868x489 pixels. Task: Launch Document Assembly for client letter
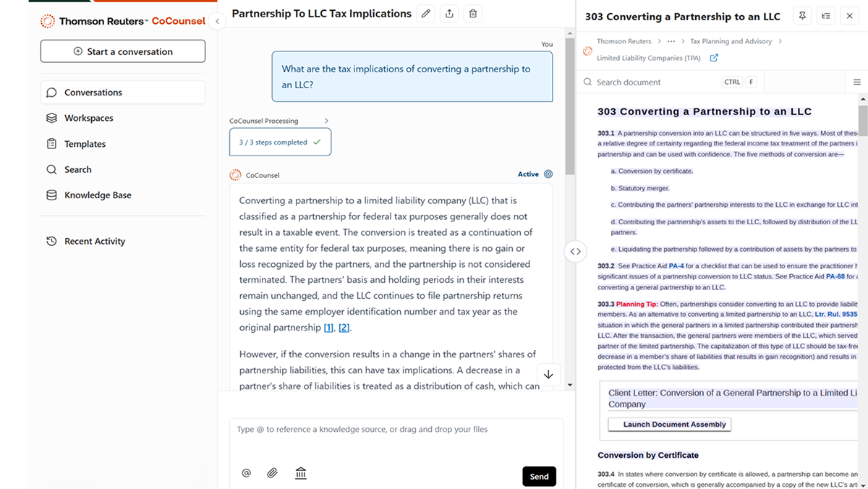669,425
